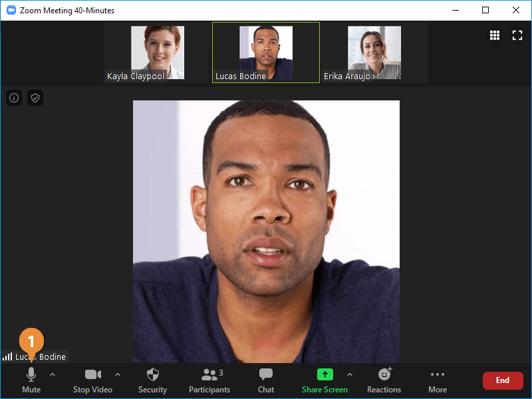The width and height of the screenshot is (532, 399).
Task: Expand audio options arrow next to Mute
Action: coord(53,374)
